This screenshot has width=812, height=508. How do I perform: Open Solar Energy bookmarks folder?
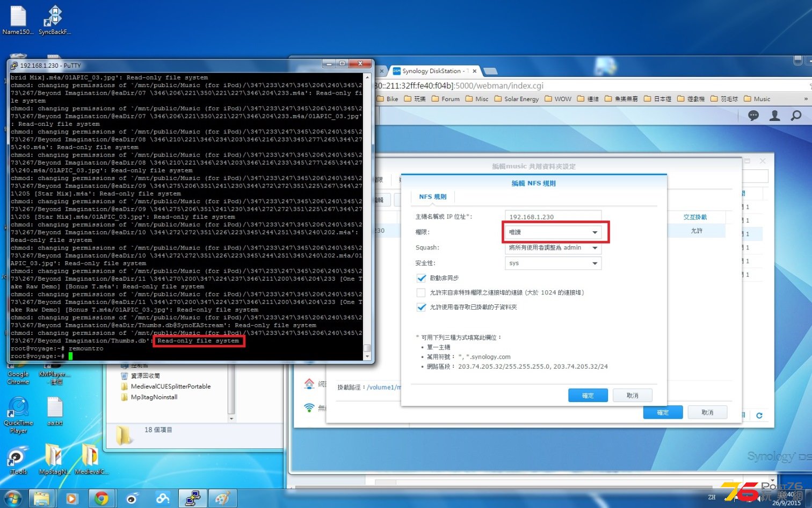point(517,99)
